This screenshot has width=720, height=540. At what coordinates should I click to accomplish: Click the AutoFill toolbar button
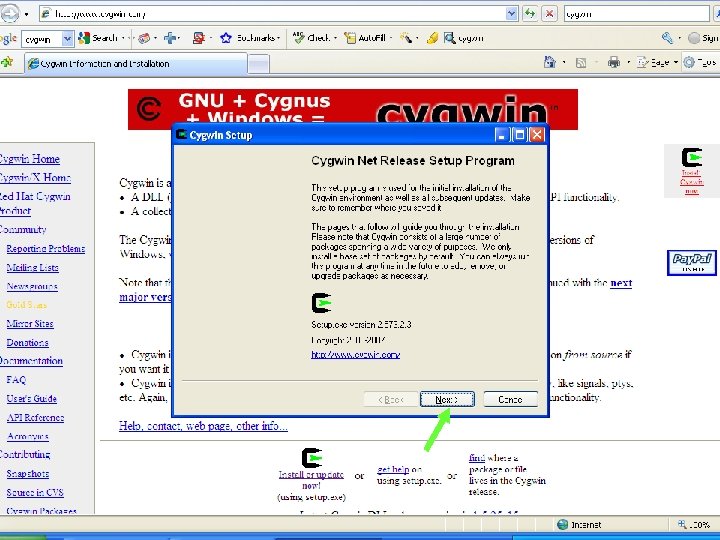(x=366, y=38)
